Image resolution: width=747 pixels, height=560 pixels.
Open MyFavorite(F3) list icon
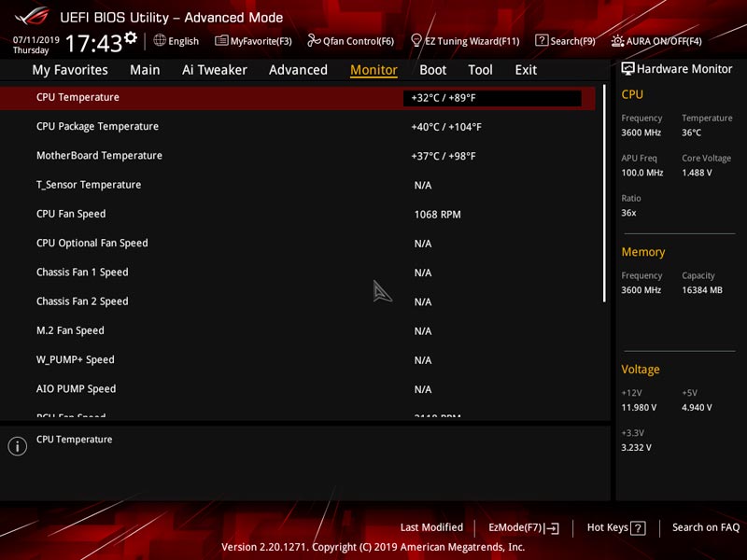[x=221, y=40]
